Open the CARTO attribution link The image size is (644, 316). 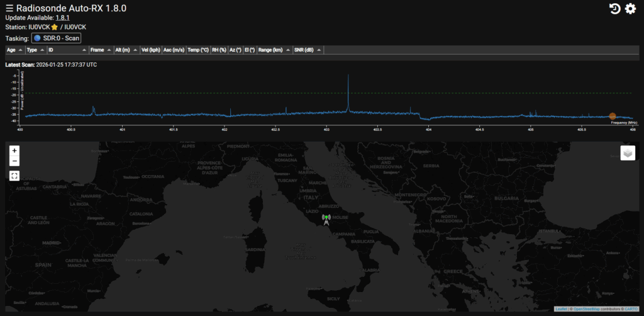tap(631, 309)
